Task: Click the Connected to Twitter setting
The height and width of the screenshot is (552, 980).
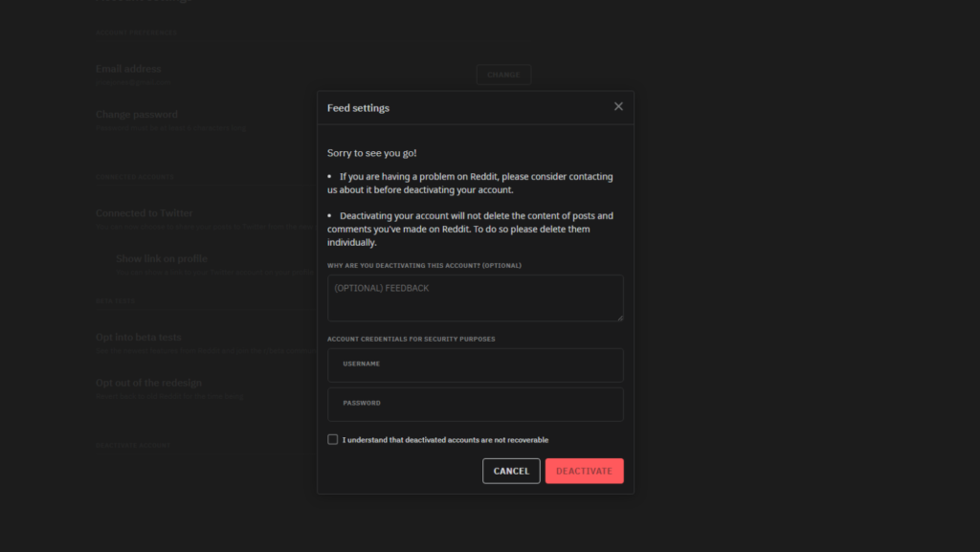Action: click(x=144, y=213)
